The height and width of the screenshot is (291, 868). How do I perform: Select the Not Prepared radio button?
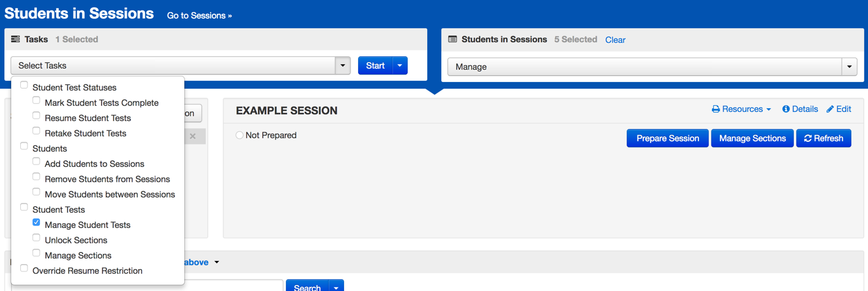tap(239, 135)
